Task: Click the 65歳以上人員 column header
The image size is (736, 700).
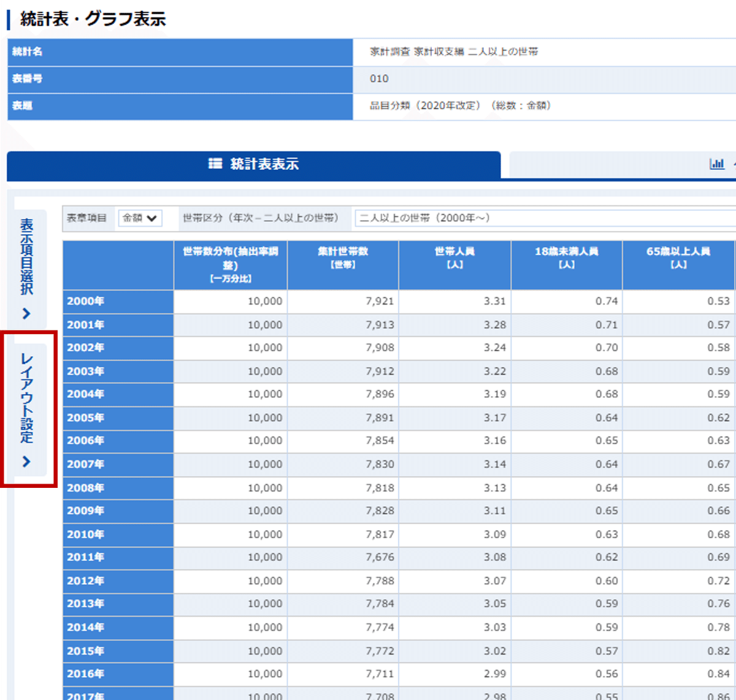Action: pos(679,265)
